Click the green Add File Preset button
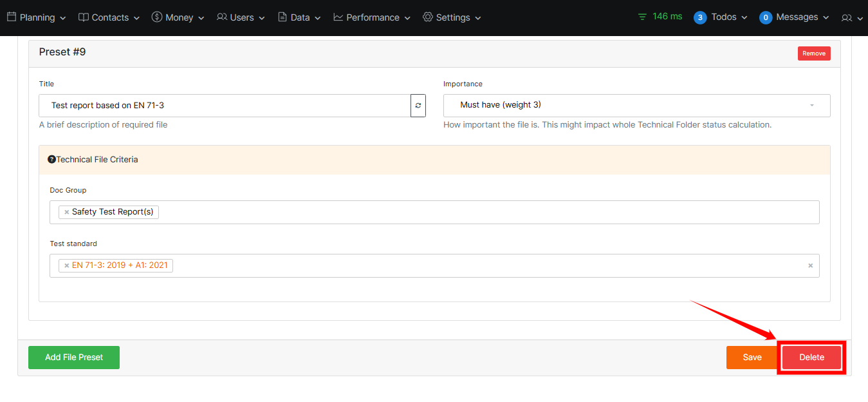Screen dimensions: 868x402 [74, 358]
